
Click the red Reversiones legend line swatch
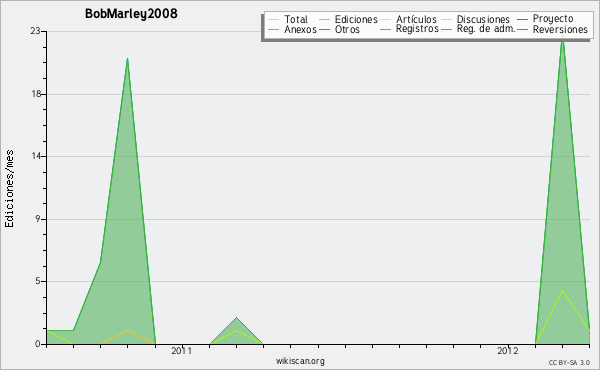[x=522, y=29]
